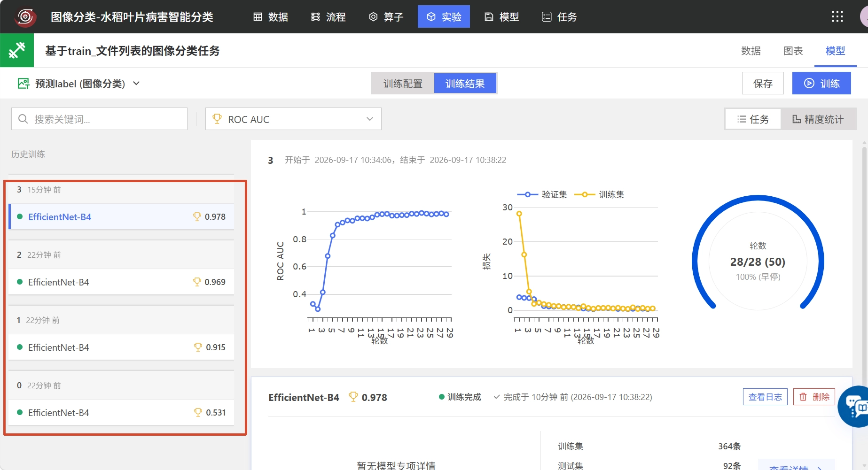Switch to the 图表 tab
The height and width of the screenshot is (470, 868).
(793, 51)
